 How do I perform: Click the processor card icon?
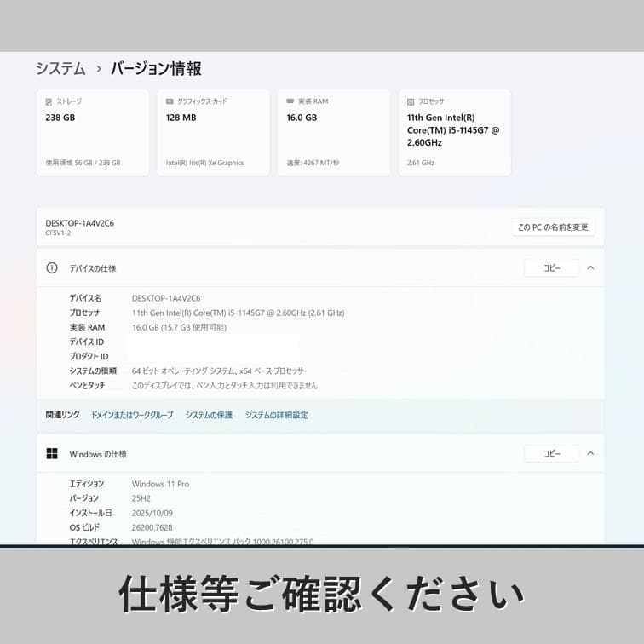[411, 101]
